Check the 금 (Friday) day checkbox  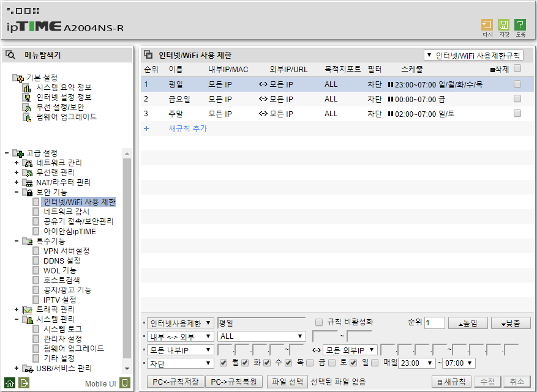[310, 363]
